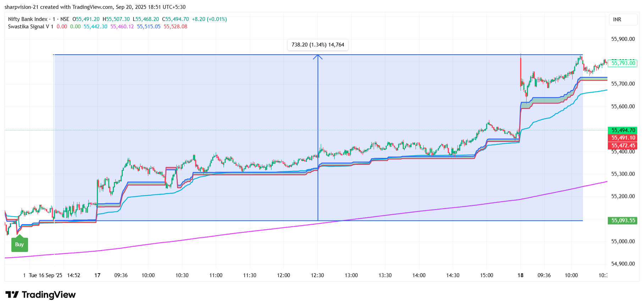The image size is (644, 308).
Task: Click the 18 date marker on time axis
Action: 521,275
